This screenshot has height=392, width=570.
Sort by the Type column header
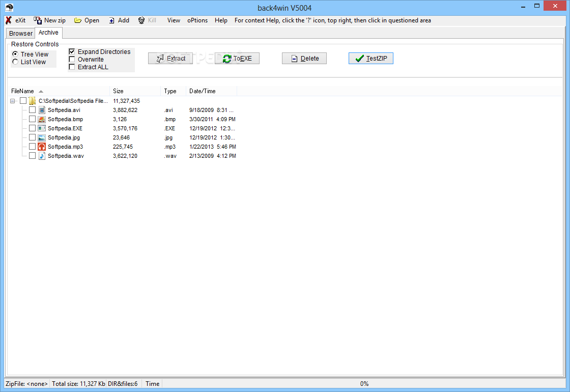(x=173, y=91)
